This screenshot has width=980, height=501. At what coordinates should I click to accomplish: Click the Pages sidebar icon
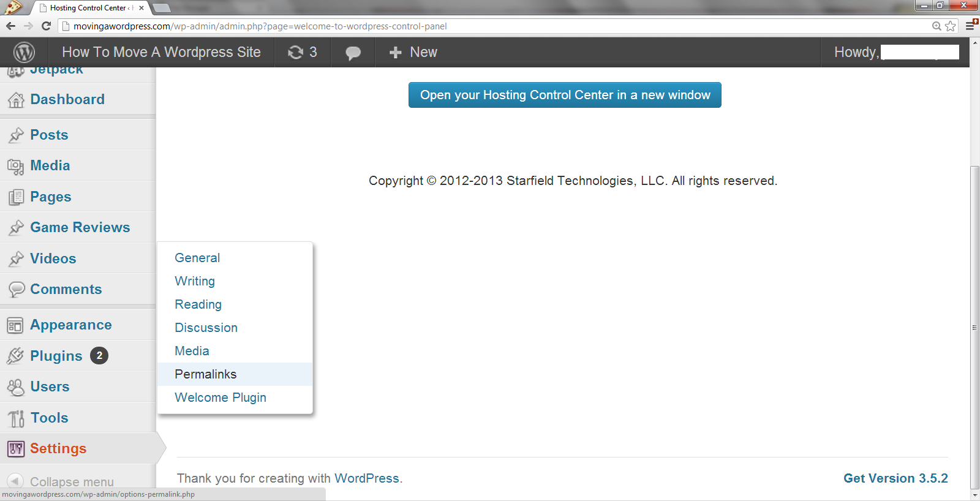16,197
